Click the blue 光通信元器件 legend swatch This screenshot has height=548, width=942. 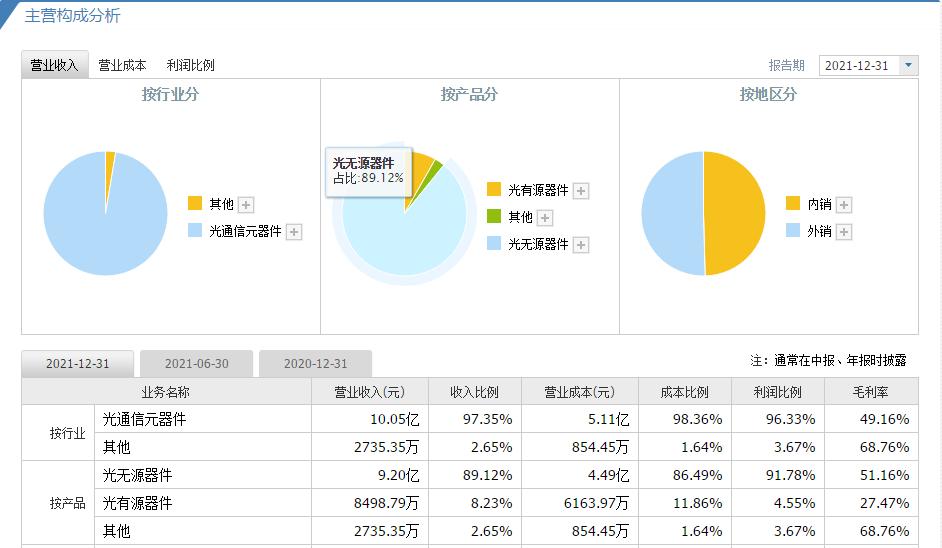point(195,230)
